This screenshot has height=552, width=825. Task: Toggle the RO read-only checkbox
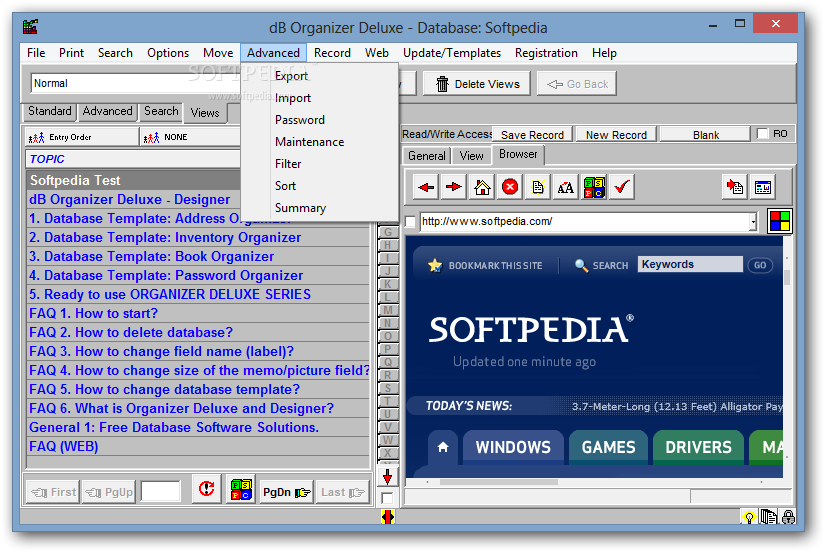[x=762, y=134]
